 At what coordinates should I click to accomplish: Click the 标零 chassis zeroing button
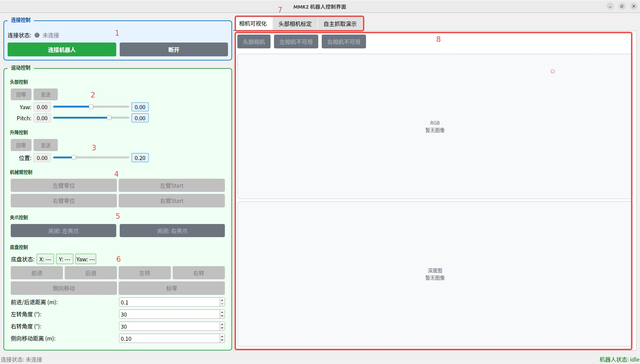coord(172,288)
